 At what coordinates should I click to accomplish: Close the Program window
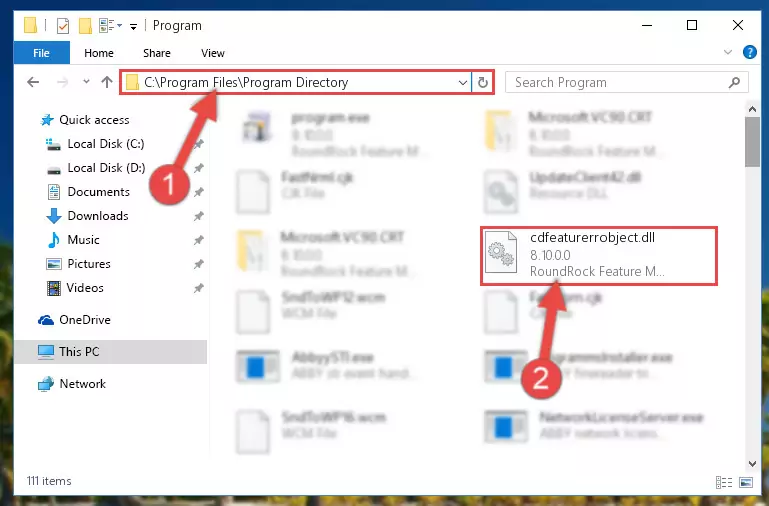click(738, 25)
